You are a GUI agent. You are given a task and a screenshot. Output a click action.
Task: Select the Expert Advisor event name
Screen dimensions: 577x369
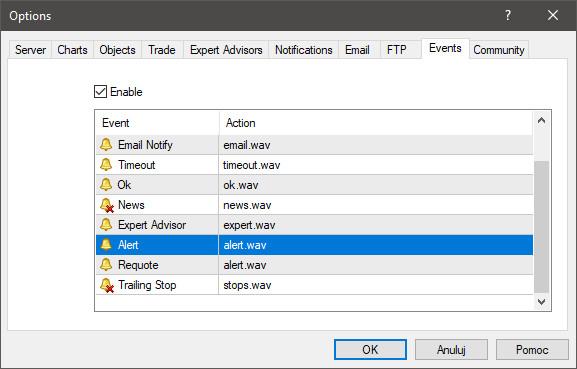coord(152,225)
